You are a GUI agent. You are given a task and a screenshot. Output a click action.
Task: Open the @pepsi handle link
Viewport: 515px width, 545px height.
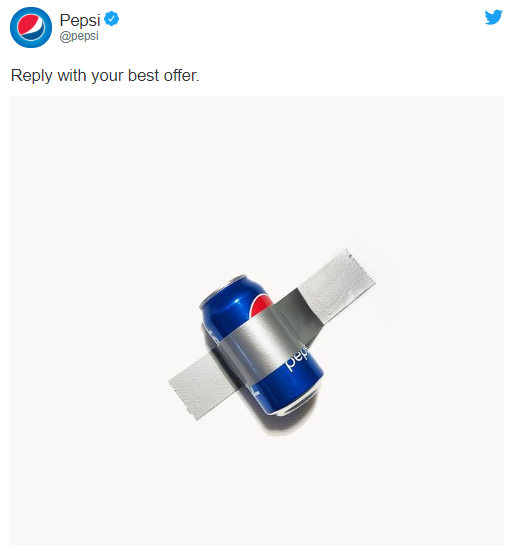pos(79,36)
